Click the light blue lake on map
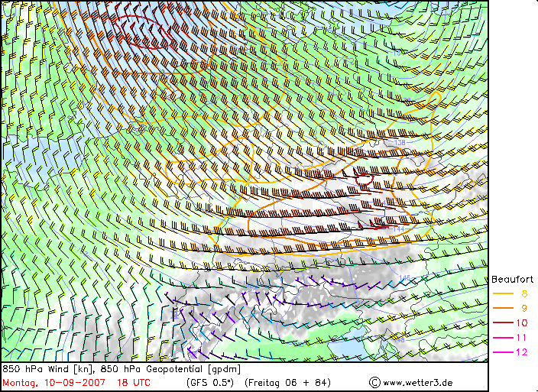This screenshot has width=538, height=392. (x=354, y=348)
